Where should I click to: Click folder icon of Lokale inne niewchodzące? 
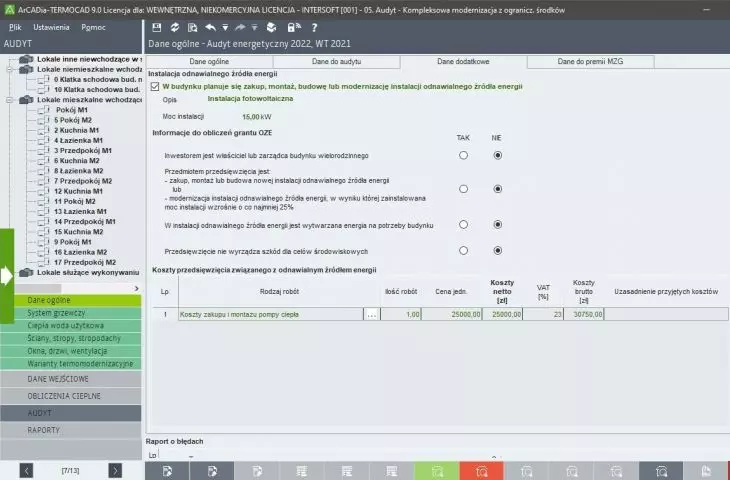pos(27,59)
